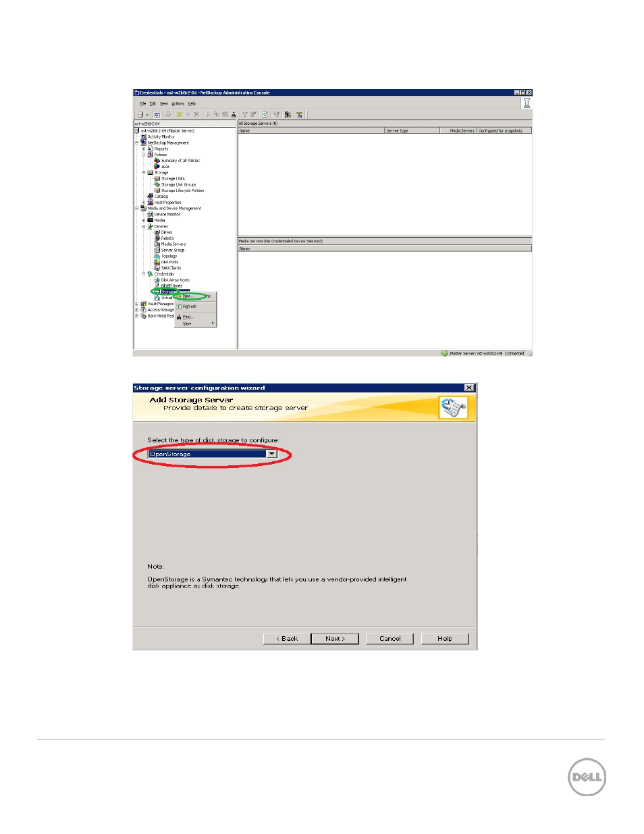Collapse the Policies tree node
The width and height of the screenshot is (644, 834).
[143, 155]
